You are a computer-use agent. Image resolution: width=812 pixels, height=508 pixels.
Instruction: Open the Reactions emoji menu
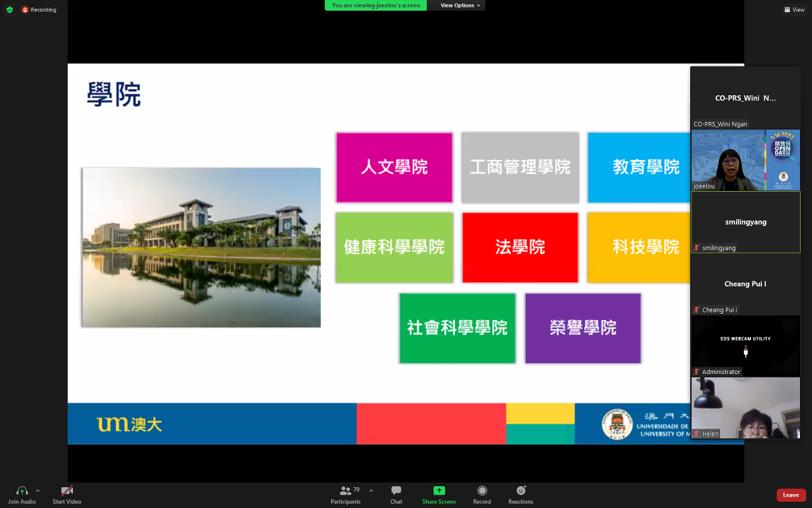coord(521,491)
